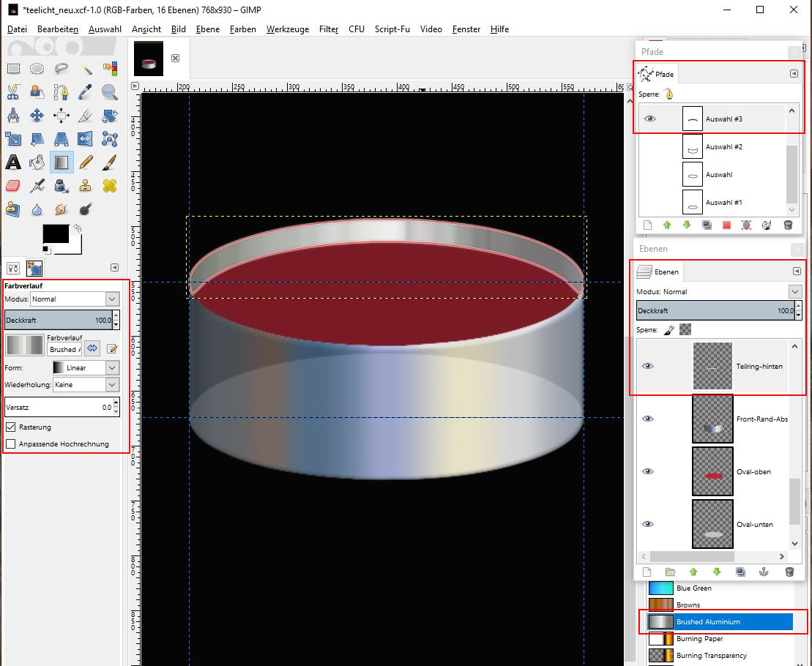Disable the Rasterung checkbox
Viewport: 812px width, 666px height.
(x=11, y=427)
